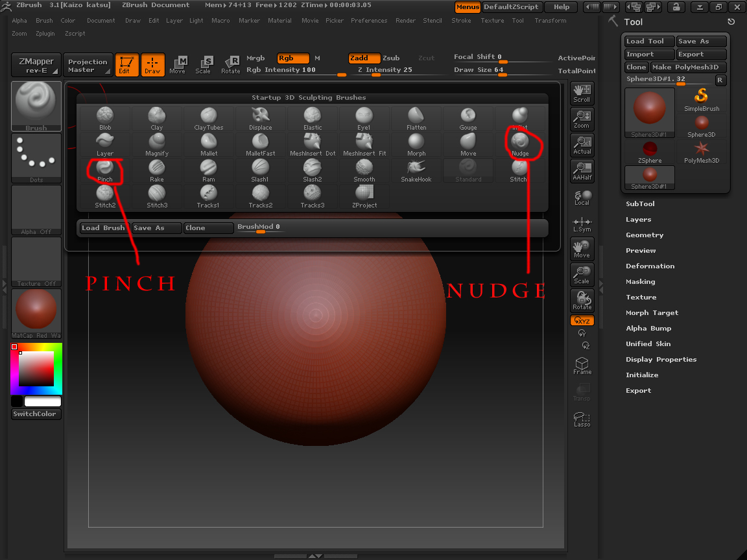Select the ZProject brush
This screenshot has width=747, height=560.
point(364,196)
